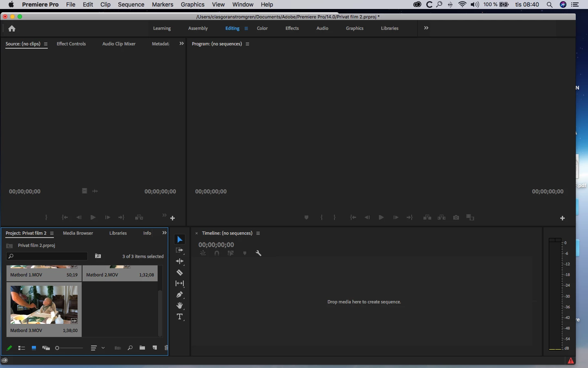Play in the Program monitor
The height and width of the screenshot is (368, 588).
[381, 218]
